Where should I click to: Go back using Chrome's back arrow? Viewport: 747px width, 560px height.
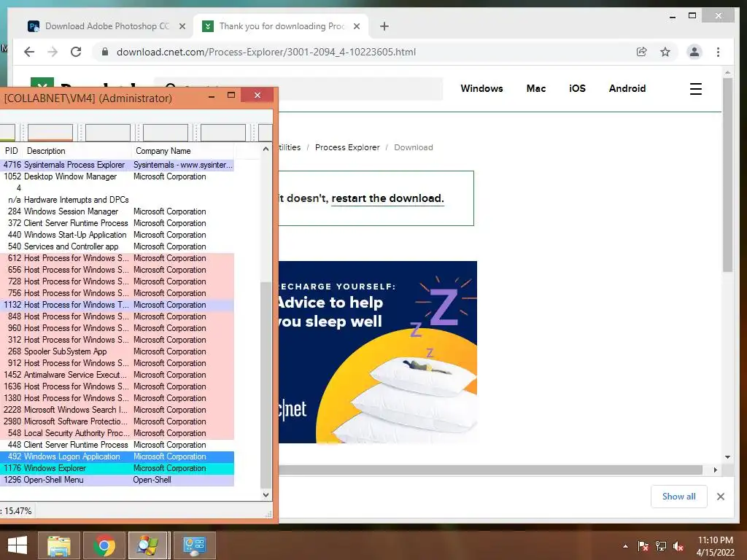point(29,52)
